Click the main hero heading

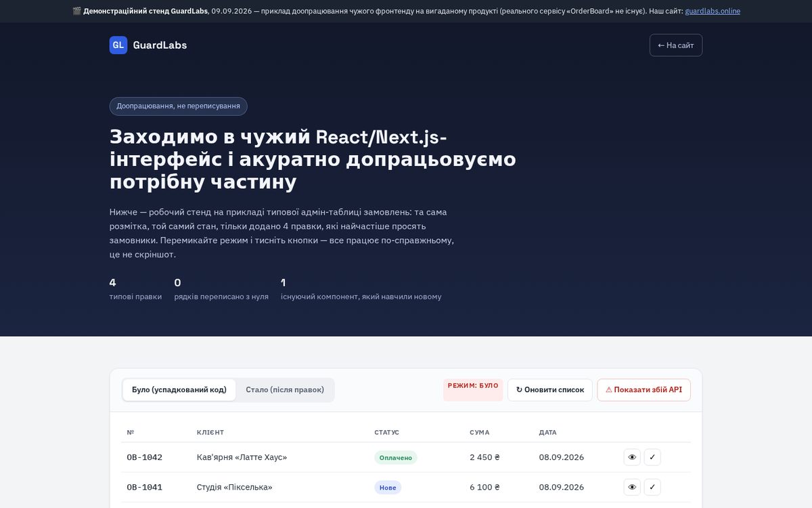pos(313,159)
